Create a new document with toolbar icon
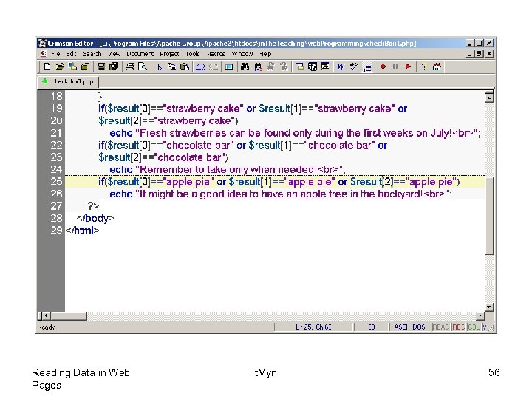 pos(47,66)
